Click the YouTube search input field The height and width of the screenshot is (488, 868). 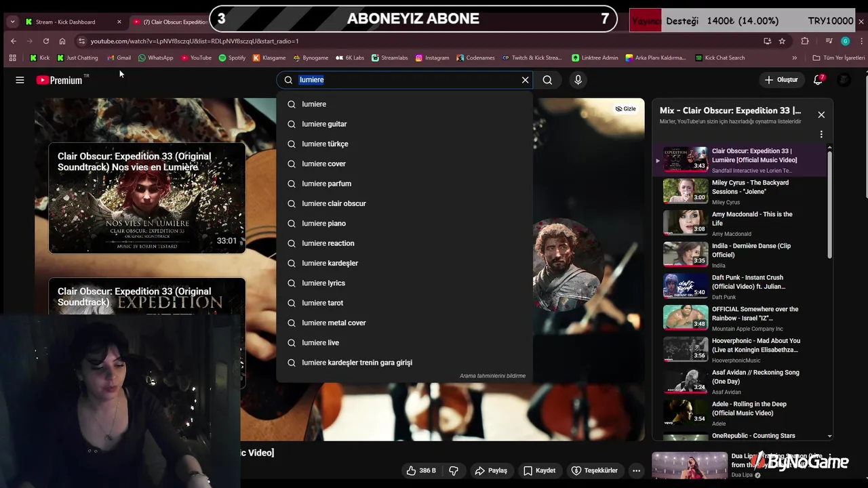[403, 80]
